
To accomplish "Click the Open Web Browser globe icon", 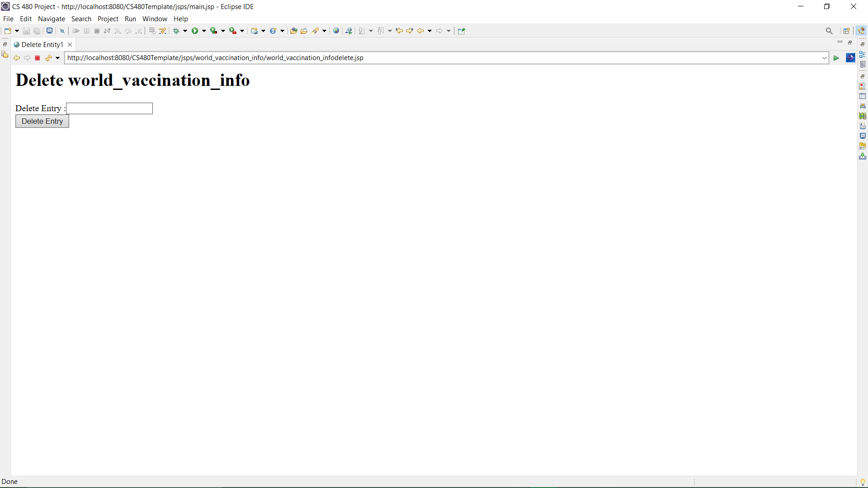I will [x=336, y=31].
